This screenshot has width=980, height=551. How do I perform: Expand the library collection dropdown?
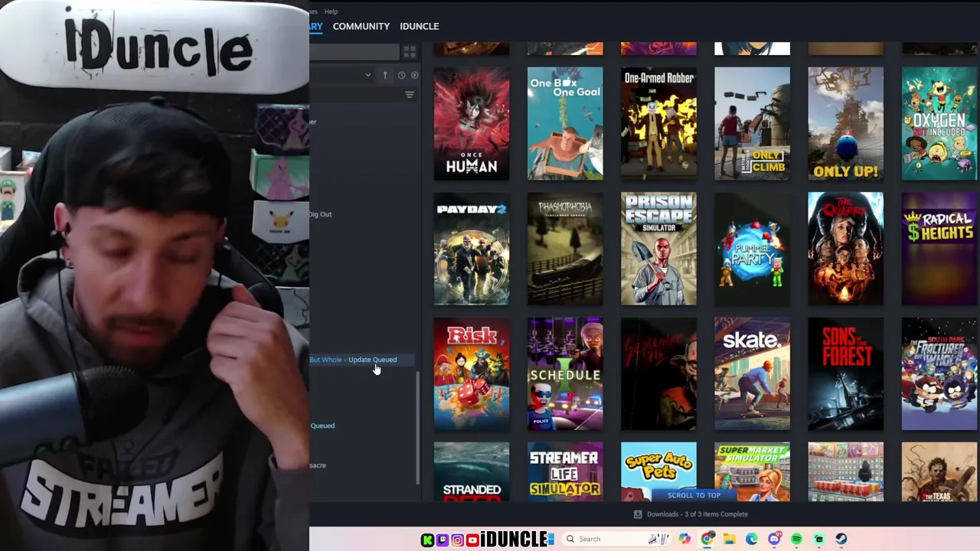click(367, 75)
